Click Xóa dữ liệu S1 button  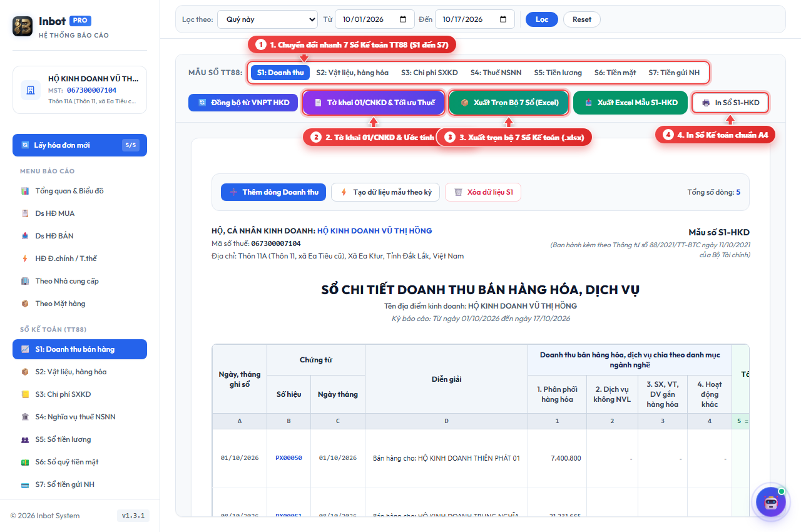click(483, 192)
